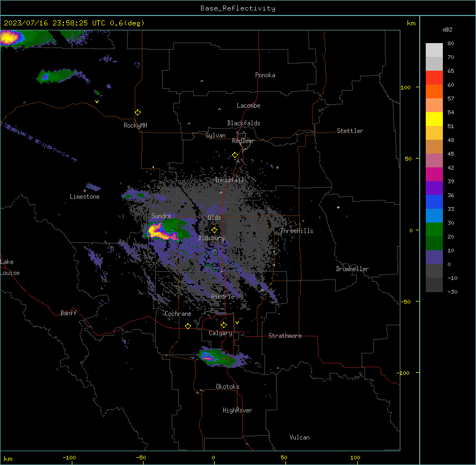Click the Vulcan label
The image size is (476, 465).
300,437
